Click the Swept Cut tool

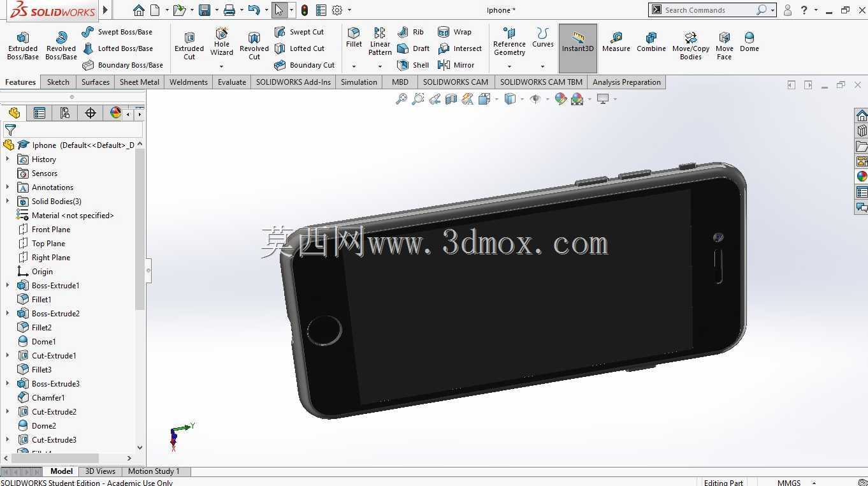pos(299,32)
